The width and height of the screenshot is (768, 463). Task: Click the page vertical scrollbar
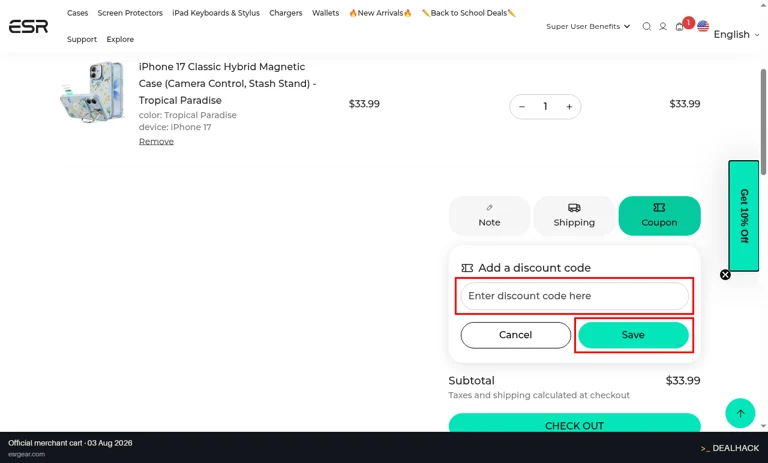pos(763,122)
